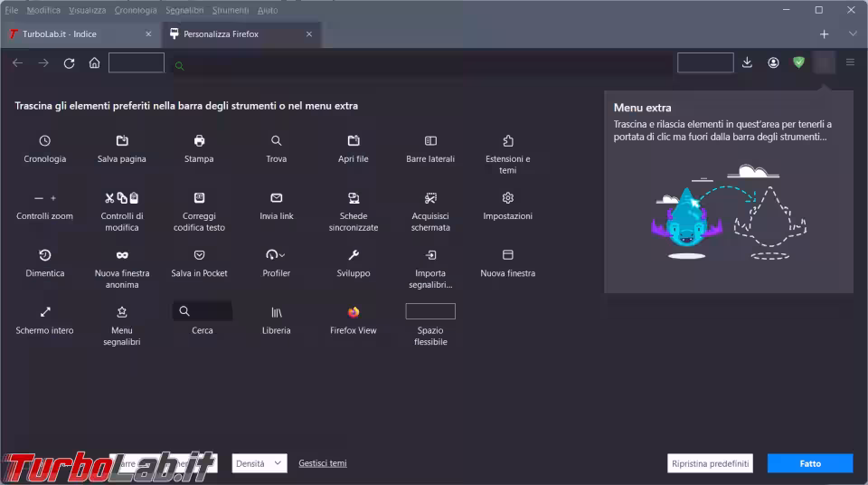Select the Personalizza Firefox tab
Viewport: 868px width, 485px height.
(x=241, y=33)
